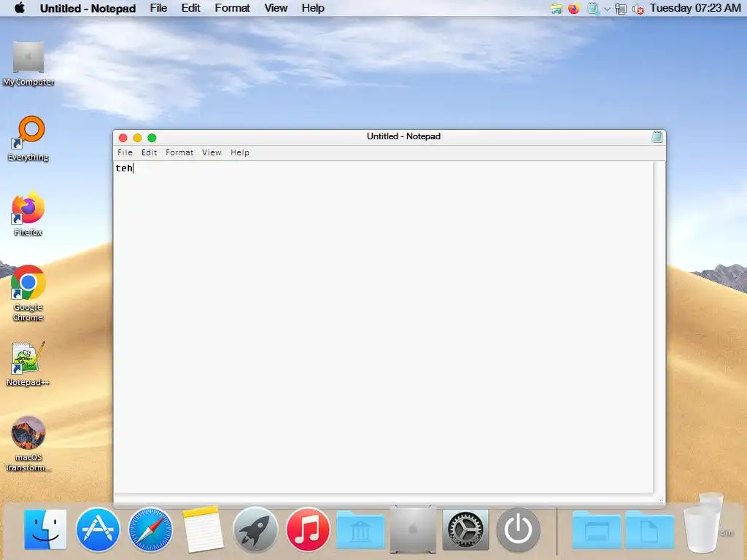Open the documents folder icon in the dock
The height and width of the screenshot is (560, 747).
point(650,529)
